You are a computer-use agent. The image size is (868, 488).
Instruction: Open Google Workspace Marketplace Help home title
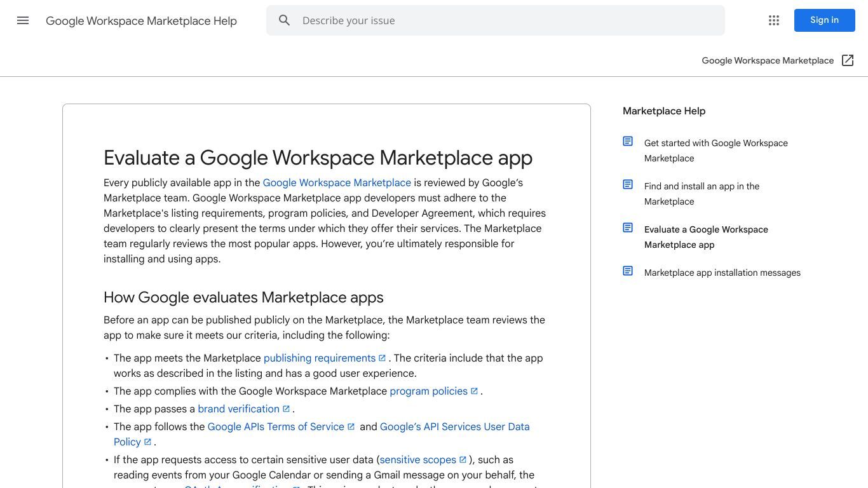(x=141, y=21)
